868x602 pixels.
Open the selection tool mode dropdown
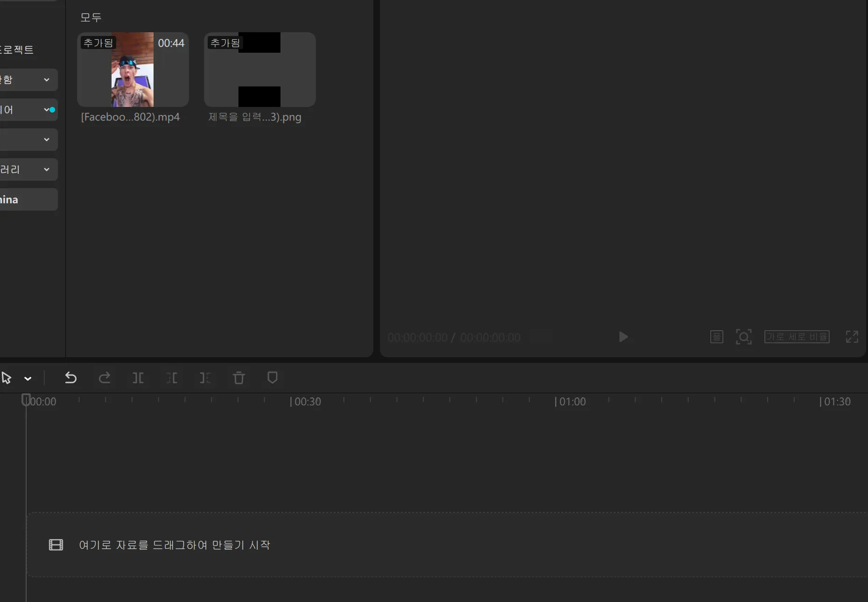pos(28,379)
